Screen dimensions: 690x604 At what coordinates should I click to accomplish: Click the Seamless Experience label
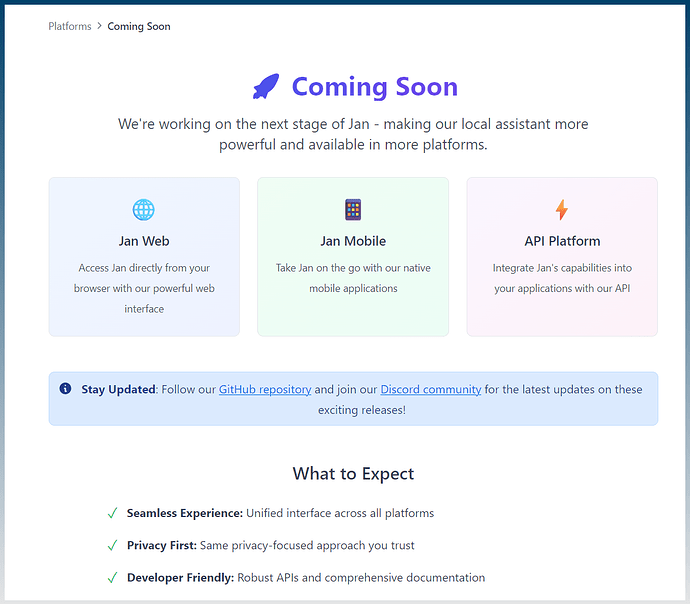point(185,513)
